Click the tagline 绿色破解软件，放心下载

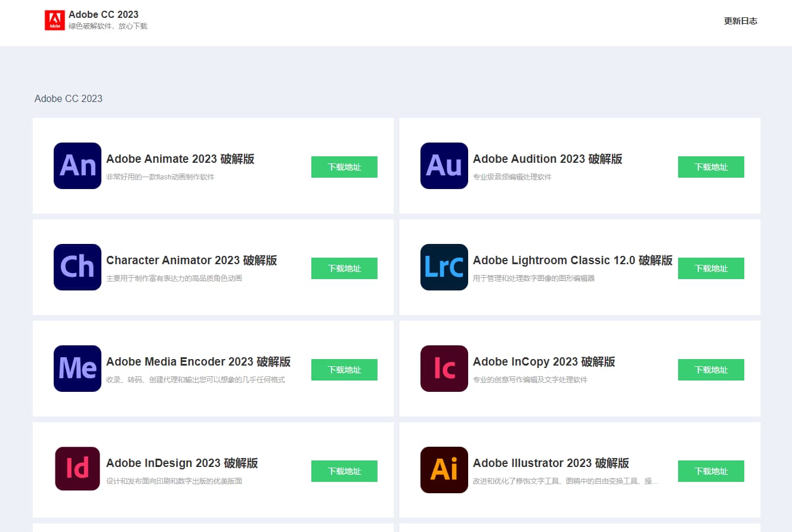click(108, 26)
